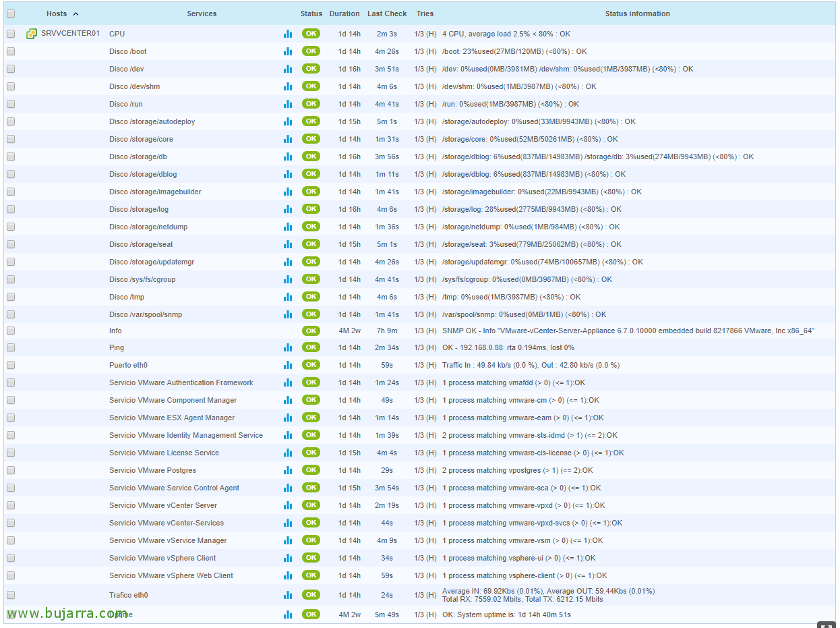Sort by the Duration column header
The width and height of the screenshot is (840, 628).
click(x=344, y=13)
